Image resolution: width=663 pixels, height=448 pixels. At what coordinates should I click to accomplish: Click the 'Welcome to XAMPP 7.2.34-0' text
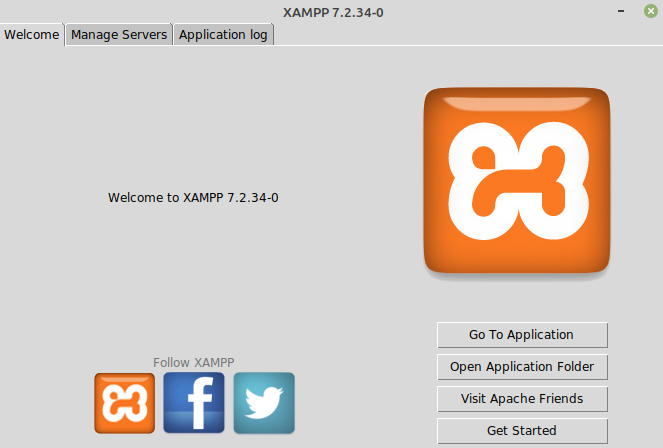click(x=193, y=198)
